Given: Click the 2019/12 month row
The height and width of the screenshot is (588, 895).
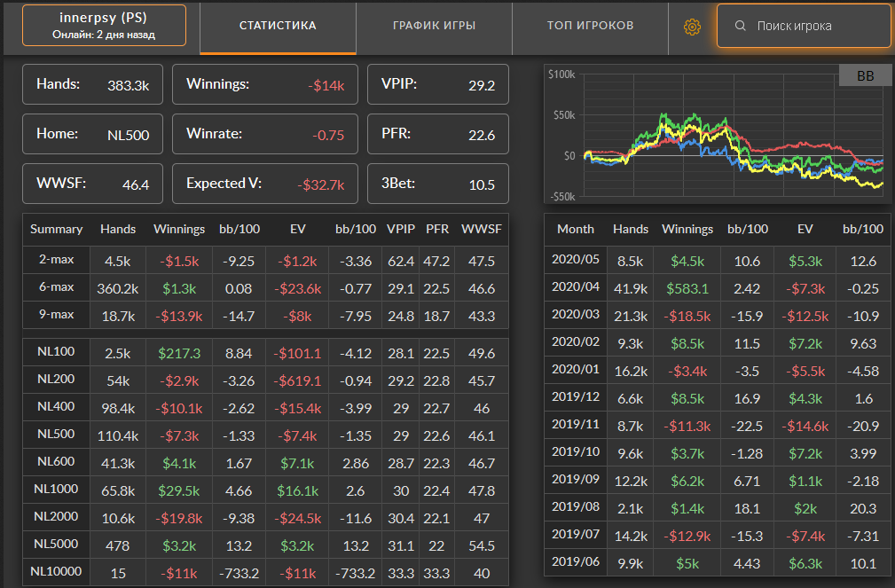Looking at the screenshot, I should click(718, 397).
